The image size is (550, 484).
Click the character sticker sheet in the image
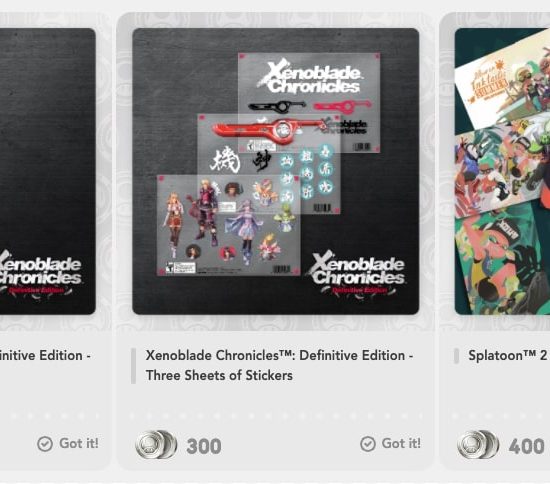(228, 225)
